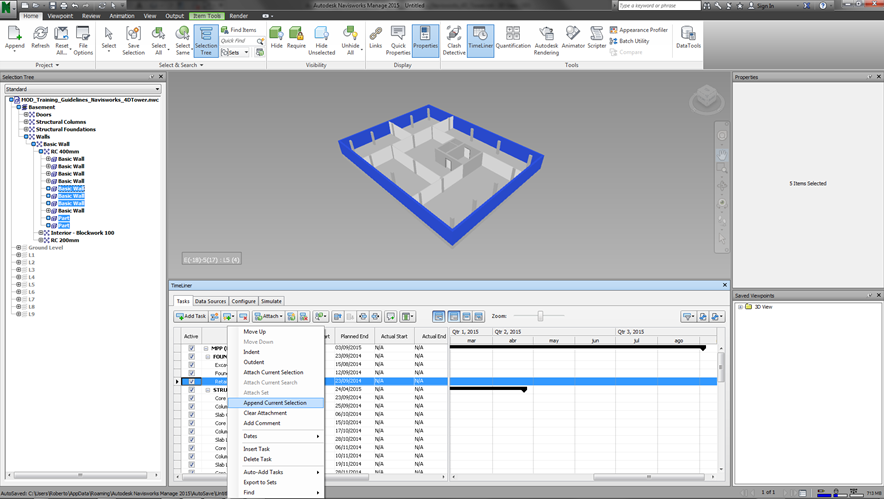Toggle Active checkbox of selected highlighted task
884x499 pixels.
(192, 381)
